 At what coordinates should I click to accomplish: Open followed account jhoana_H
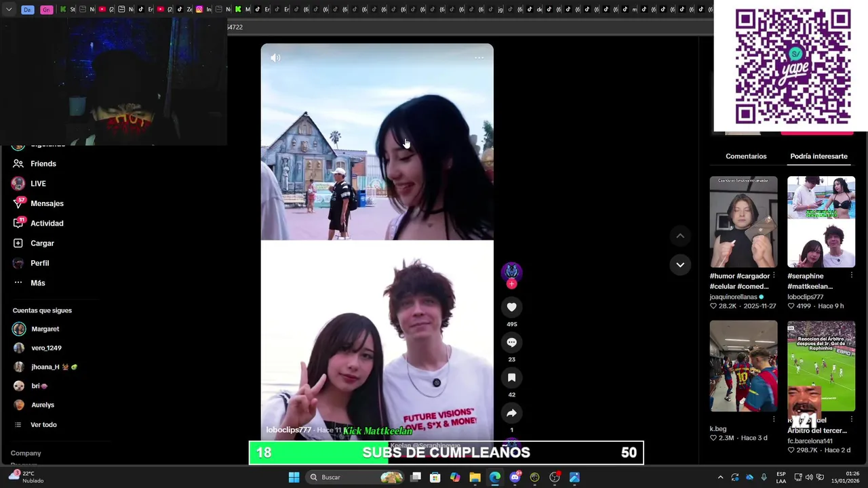(x=54, y=367)
